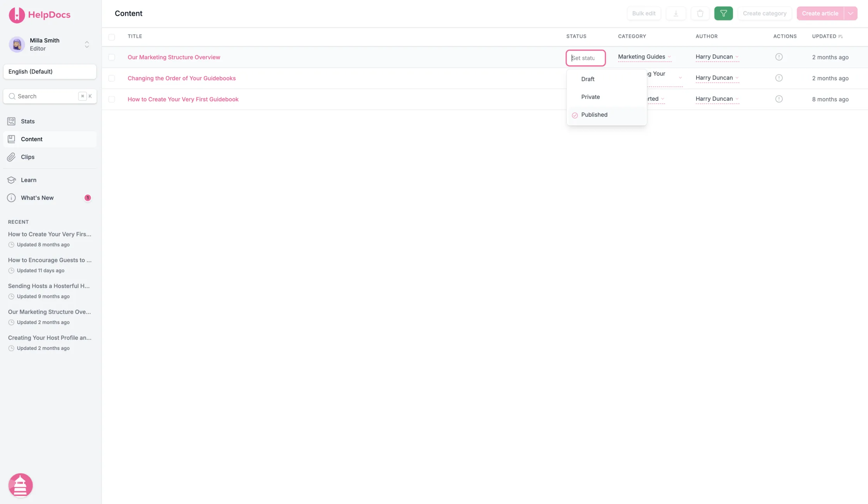Open author dropdown for Our Marketing Structure Overview
Screen dimensions: 868x504
717,57
